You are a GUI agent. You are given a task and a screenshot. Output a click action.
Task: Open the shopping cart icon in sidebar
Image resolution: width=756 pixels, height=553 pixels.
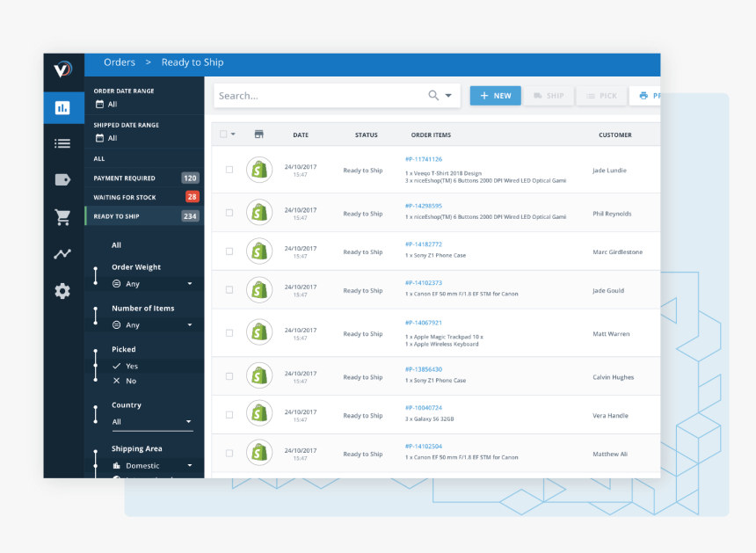pos(62,217)
